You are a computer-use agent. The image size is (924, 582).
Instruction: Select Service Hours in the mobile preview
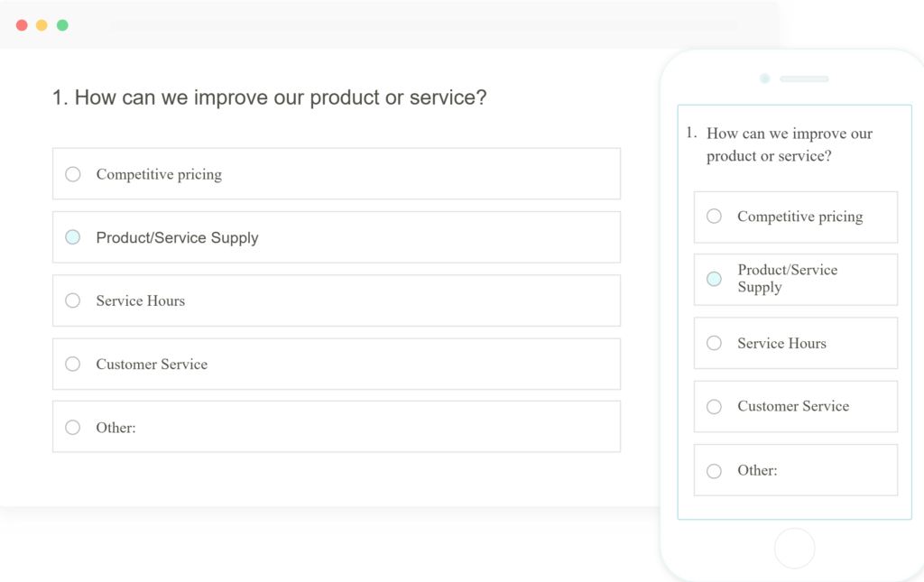click(x=714, y=343)
